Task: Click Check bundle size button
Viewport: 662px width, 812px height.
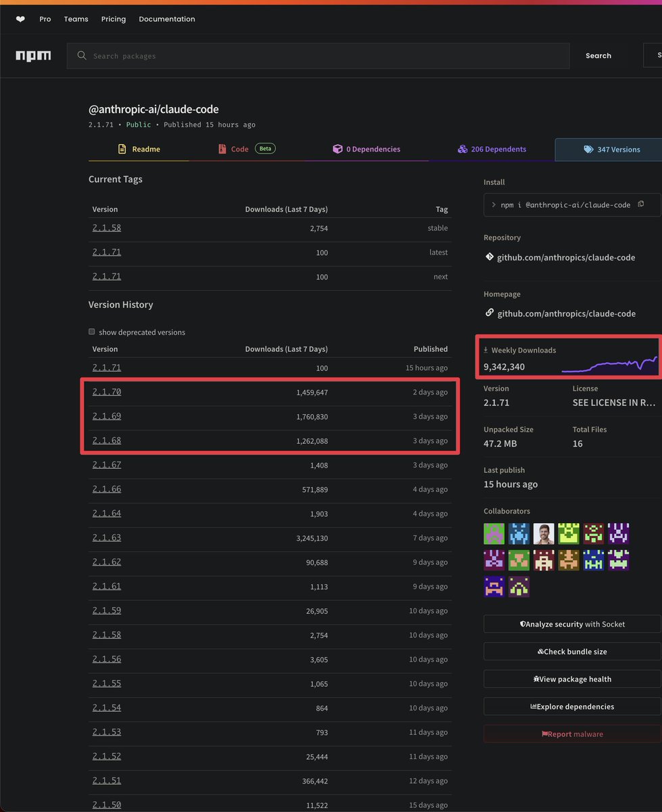Action: tap(572, 652)
